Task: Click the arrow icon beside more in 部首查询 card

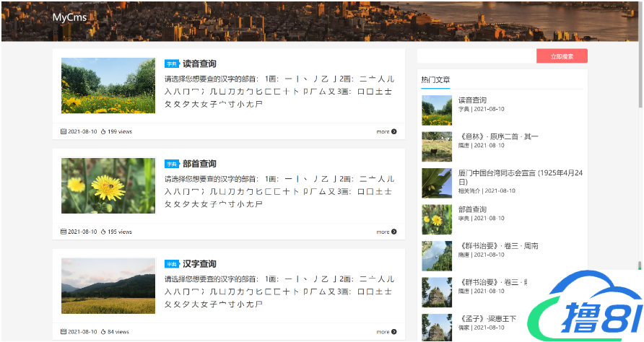Action: (x=393, y=232)
